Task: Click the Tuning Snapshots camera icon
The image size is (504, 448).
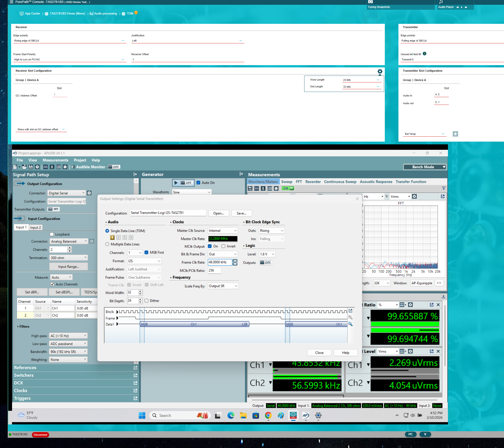Action: pyautogui.click(x=370, y=2)
